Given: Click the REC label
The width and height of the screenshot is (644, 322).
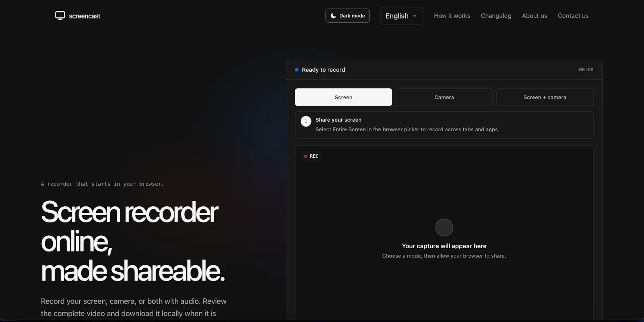Looking at the screenshot, I should (314, 156).
